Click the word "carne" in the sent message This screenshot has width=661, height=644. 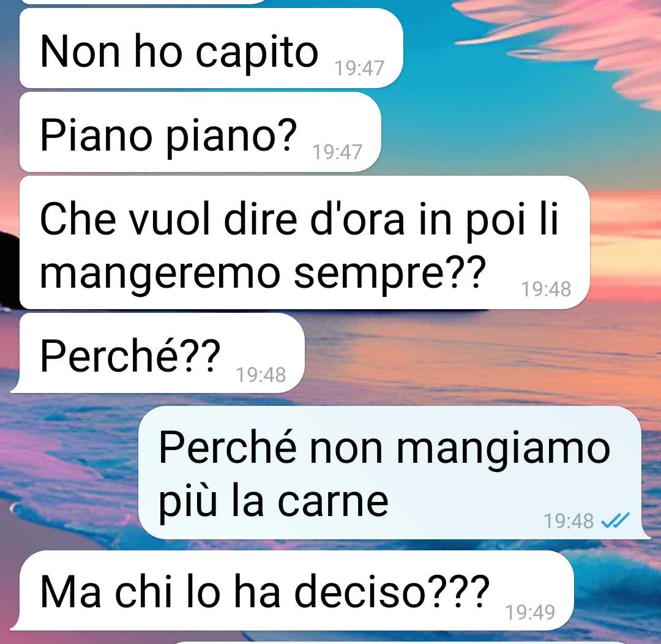[332, 502]
